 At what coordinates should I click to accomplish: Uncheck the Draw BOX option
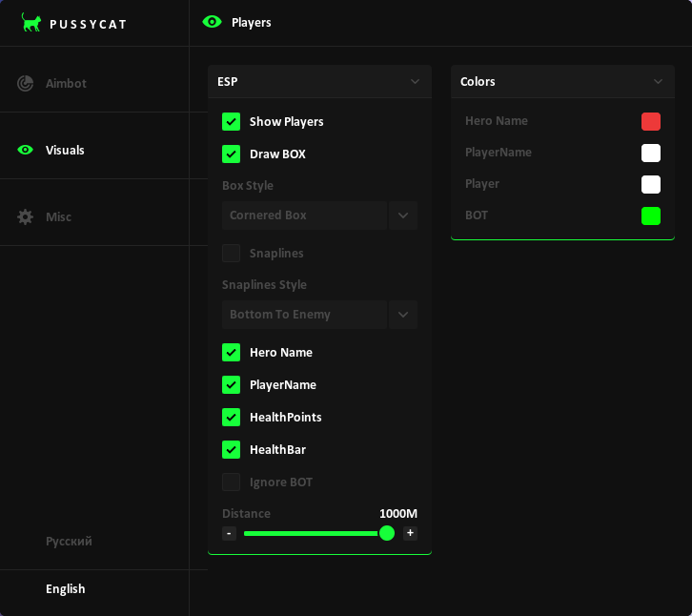click(231, 154)
